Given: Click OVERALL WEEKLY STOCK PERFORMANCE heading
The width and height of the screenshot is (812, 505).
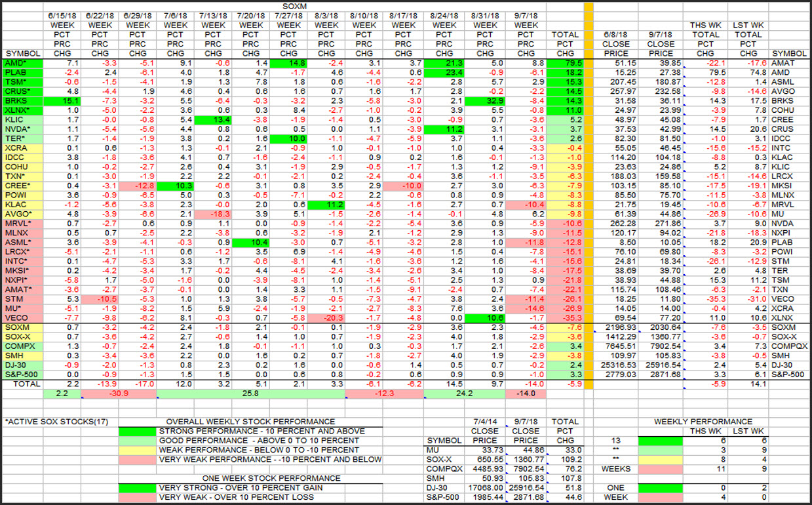Looking at the screenshot, I should [250, 422].
